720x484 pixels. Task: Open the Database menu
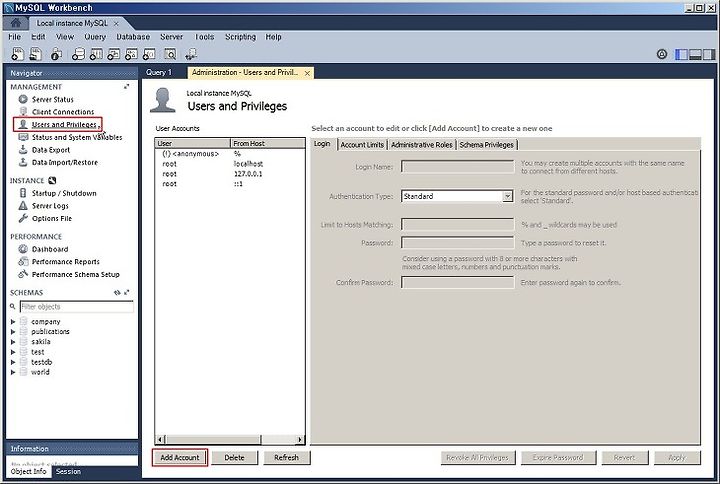[133, 37]
